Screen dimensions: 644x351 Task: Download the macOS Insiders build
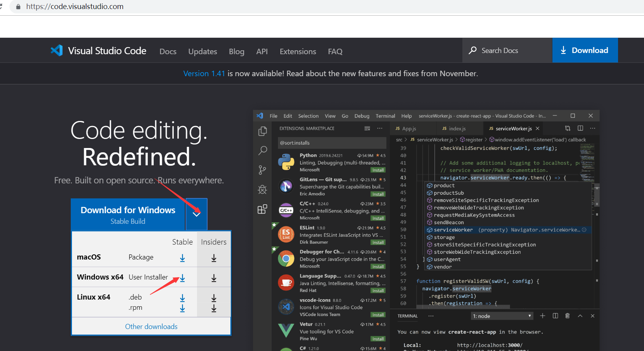point(214,258)
